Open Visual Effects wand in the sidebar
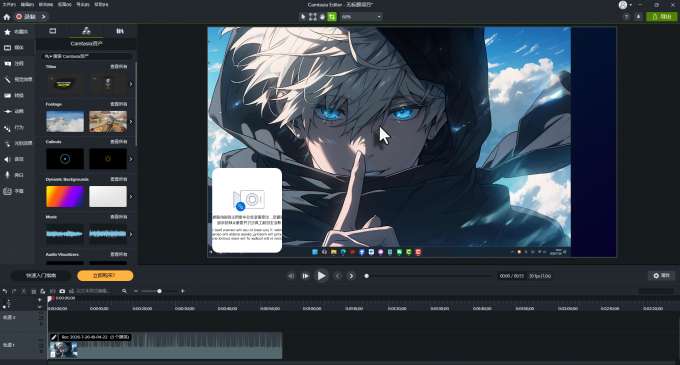Viewport: 680px width, 365px height. [17, 80]
